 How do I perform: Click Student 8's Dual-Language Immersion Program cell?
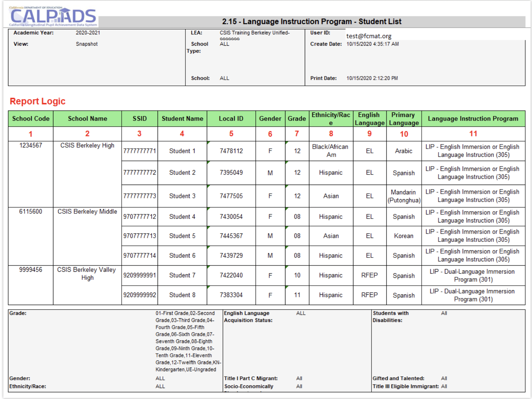(473, 295)
